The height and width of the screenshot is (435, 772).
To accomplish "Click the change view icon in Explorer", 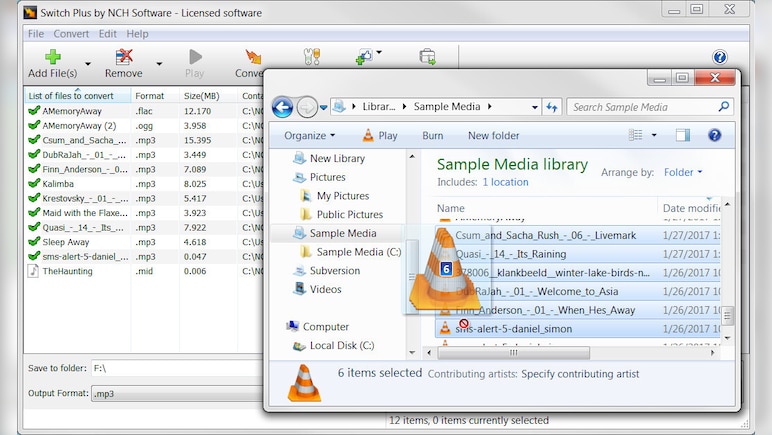I will (636, 135).
